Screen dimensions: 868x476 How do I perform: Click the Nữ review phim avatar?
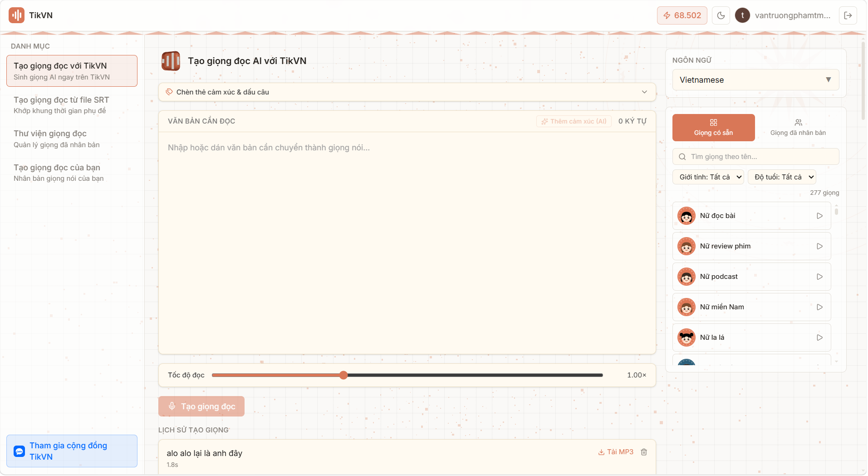pos(687,246)
